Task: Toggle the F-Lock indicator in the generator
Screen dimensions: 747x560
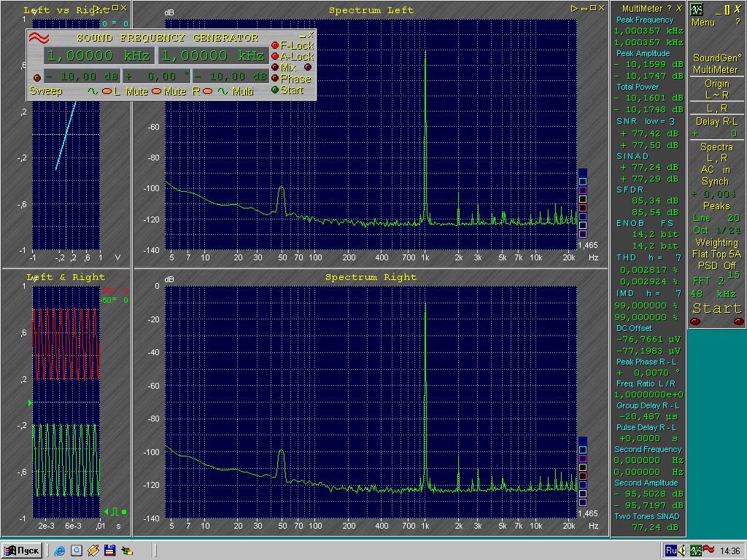Action: click(x=275, y=45)
